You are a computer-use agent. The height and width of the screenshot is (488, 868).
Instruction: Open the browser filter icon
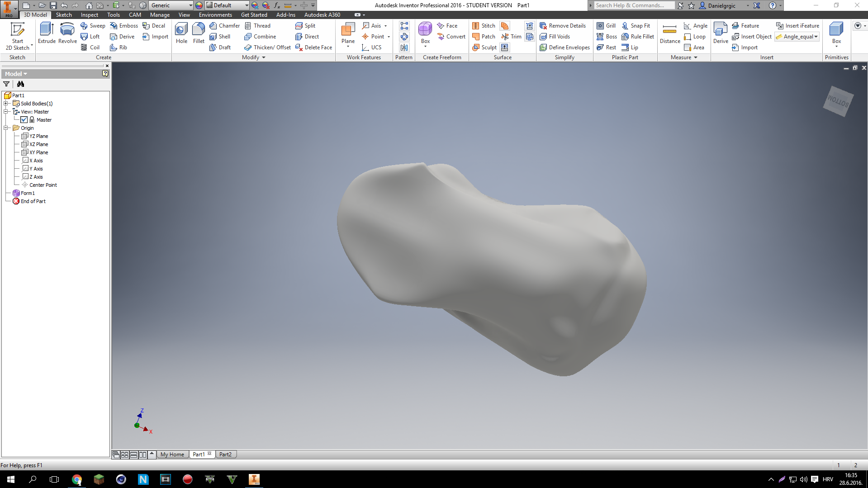(x=6, y=84)
